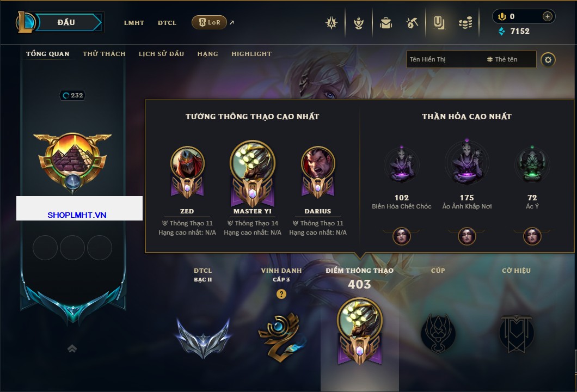The image size is (577, 392).
Task: Click the first empty token slot circle
Action: (x=45, y=248)
